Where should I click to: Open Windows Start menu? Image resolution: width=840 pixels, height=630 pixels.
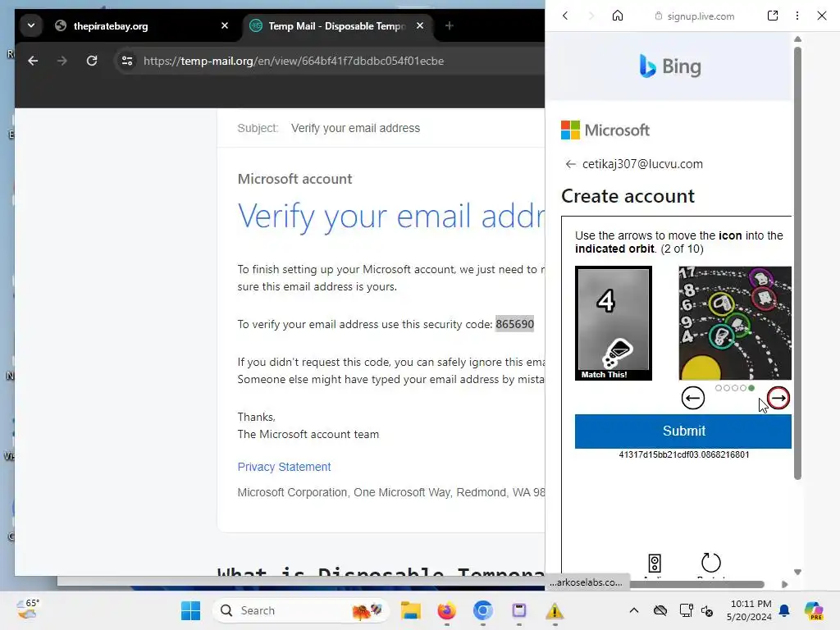(x=190, y=610)
